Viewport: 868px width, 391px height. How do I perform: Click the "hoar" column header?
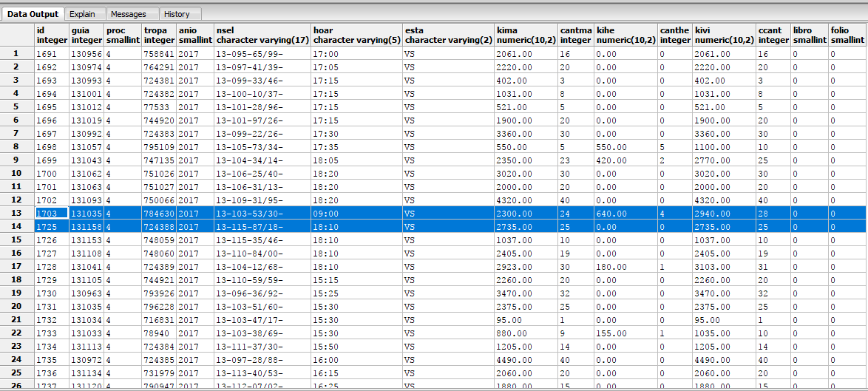tap(356, 35)
